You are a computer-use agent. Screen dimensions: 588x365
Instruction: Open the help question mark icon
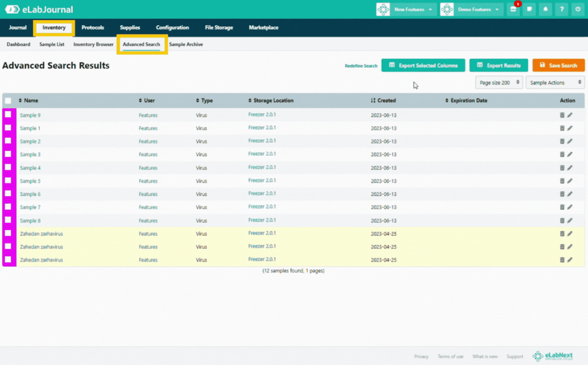coord(562,9)
